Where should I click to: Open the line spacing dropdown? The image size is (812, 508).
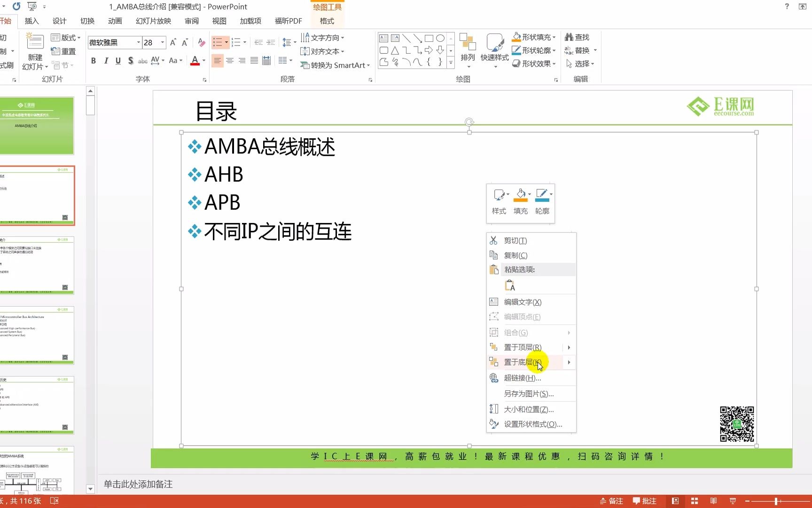point(289,42)
